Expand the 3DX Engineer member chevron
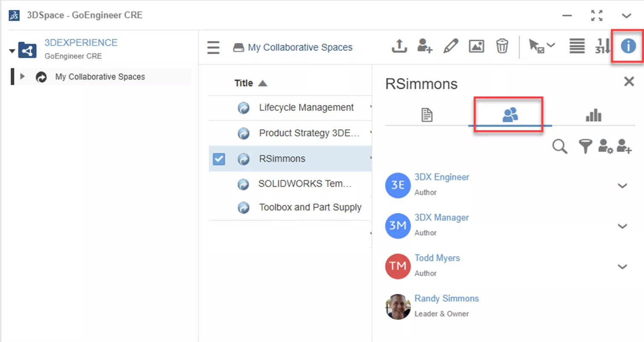 point(622,186)
